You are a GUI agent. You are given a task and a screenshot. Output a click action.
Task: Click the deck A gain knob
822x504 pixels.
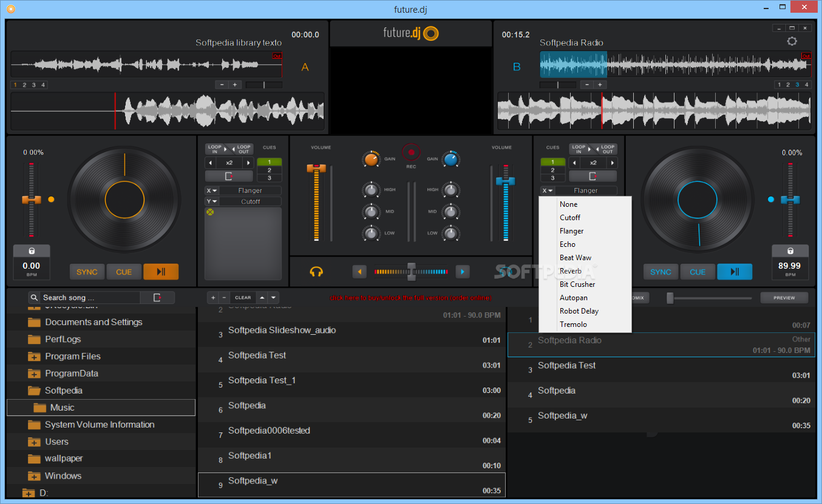pos(370,160)
